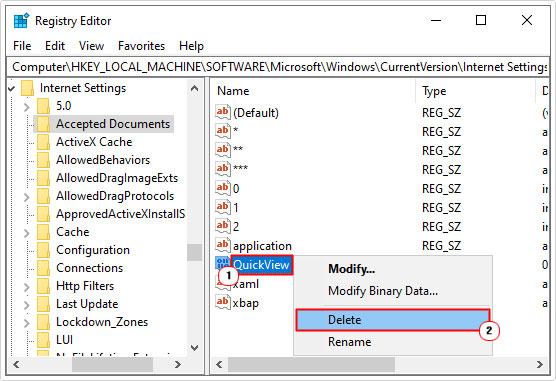Click the Registry Editor app icon in title bar
This screenshot has height=381, width=556.
pyautogui.click(x=21, y=21)
